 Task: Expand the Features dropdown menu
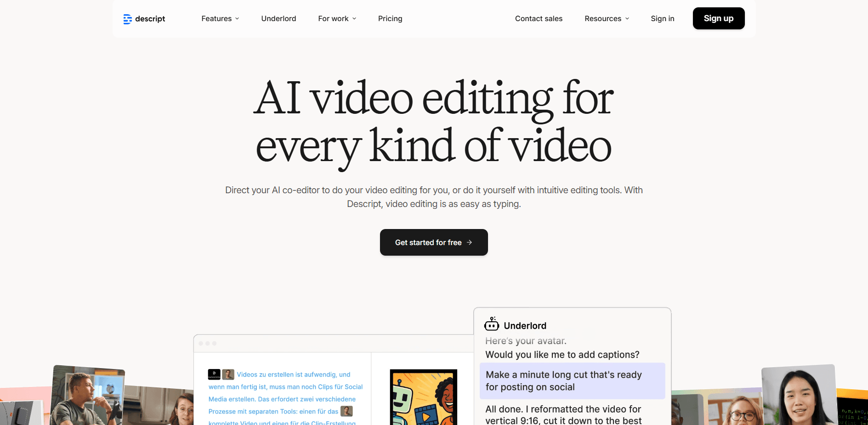tap(220, 18)
